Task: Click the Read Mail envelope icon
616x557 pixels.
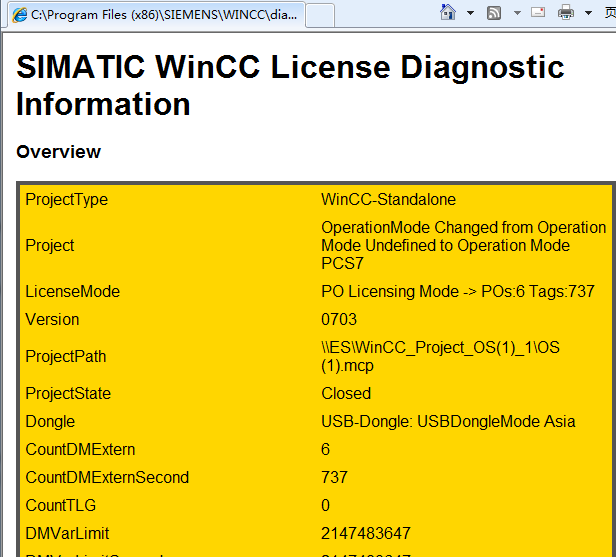Action: [x=538, y=13]
